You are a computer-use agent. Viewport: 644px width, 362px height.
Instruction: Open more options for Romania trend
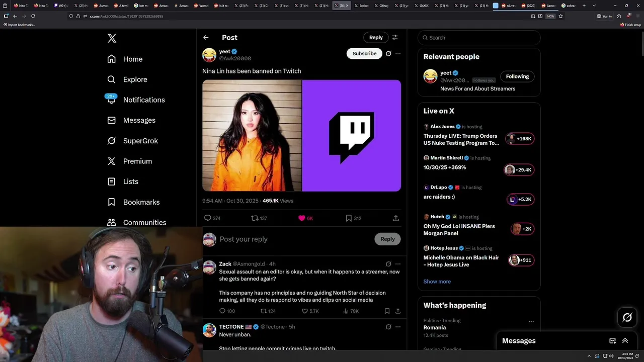(531, 322)
